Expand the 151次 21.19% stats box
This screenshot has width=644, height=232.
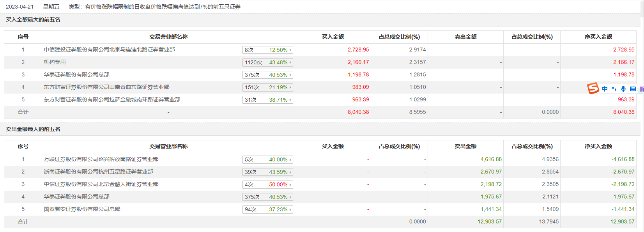[267, 87]
